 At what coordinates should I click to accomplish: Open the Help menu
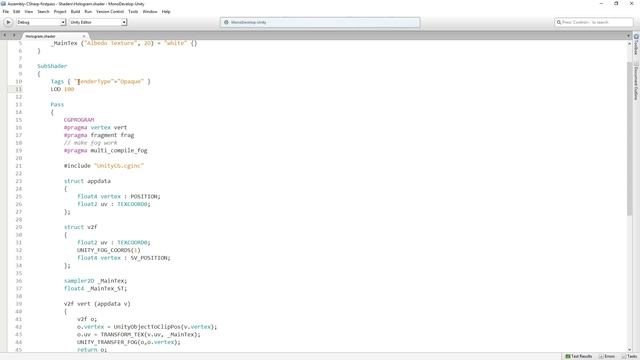166,11
